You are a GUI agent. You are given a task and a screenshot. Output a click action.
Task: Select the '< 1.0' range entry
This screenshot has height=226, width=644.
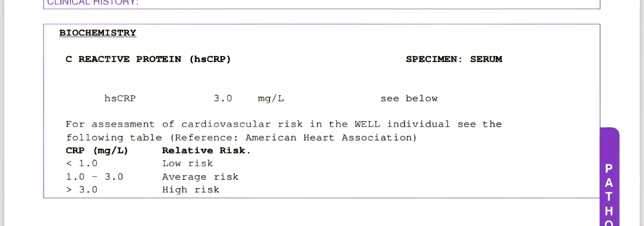[82, 163]
